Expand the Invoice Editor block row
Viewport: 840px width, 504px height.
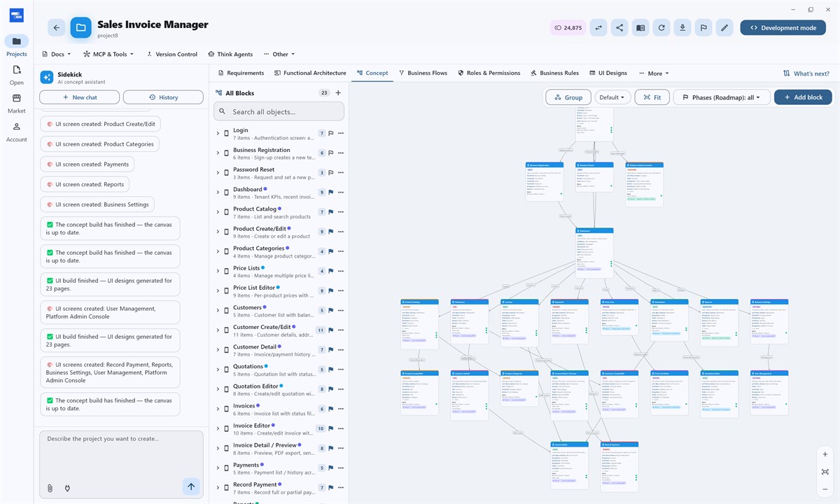(218, 428)
